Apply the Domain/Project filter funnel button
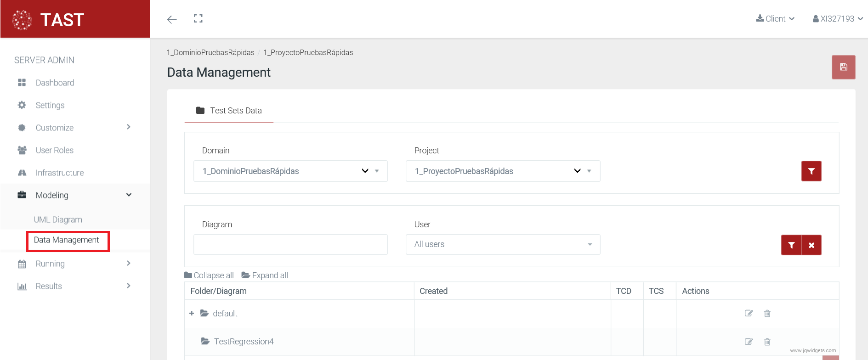 pos(811,171)
